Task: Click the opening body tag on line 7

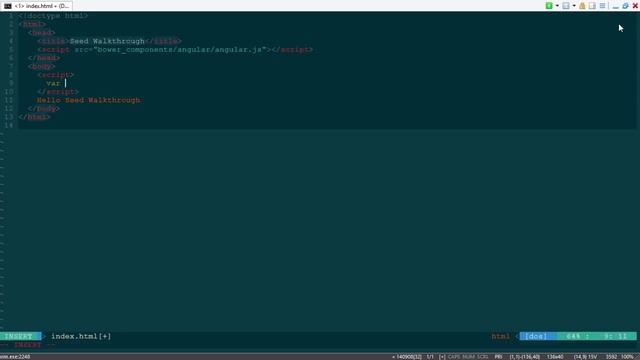Action: click(41, 67)
